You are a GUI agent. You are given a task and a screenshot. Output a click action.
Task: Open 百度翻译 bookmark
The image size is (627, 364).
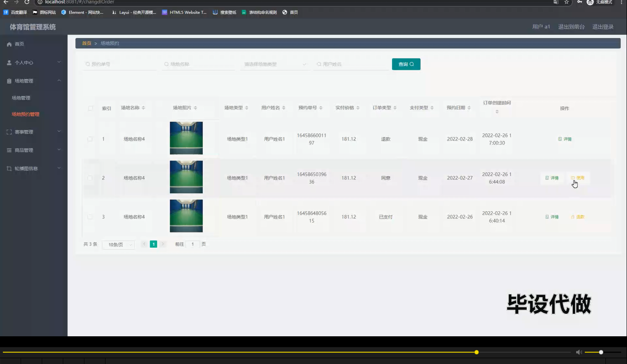click(x=15, y=12)
